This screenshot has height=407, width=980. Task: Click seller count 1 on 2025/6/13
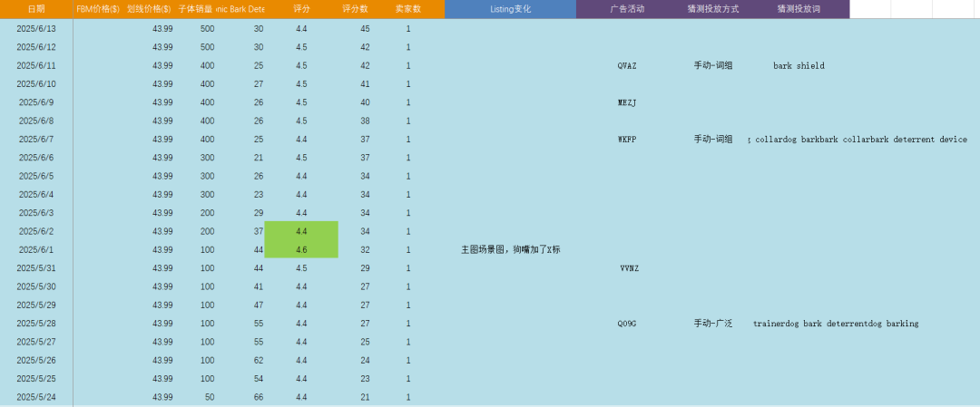pyautogui.click(x=408, y=29)
